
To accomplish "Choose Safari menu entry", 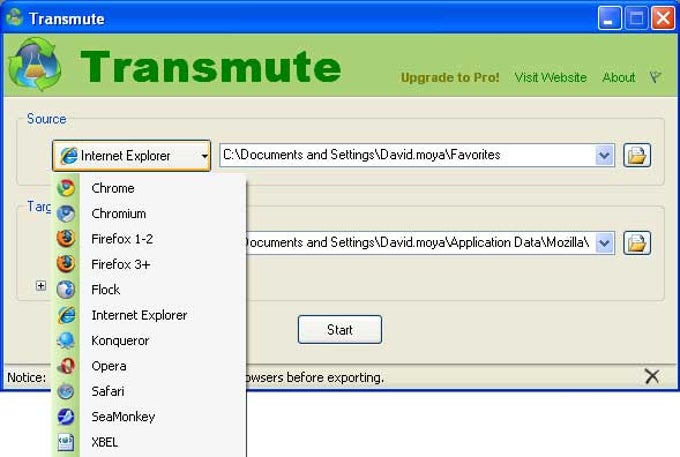I will click(149, 391).
